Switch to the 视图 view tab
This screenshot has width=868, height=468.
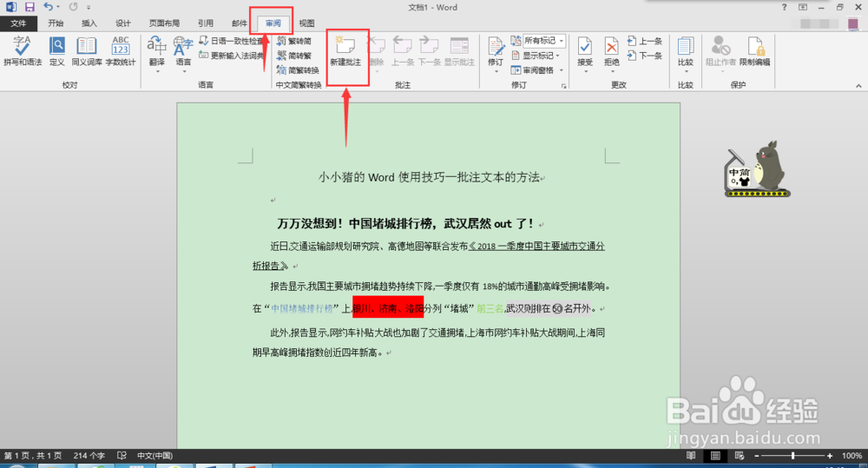[x=306, y=23]
